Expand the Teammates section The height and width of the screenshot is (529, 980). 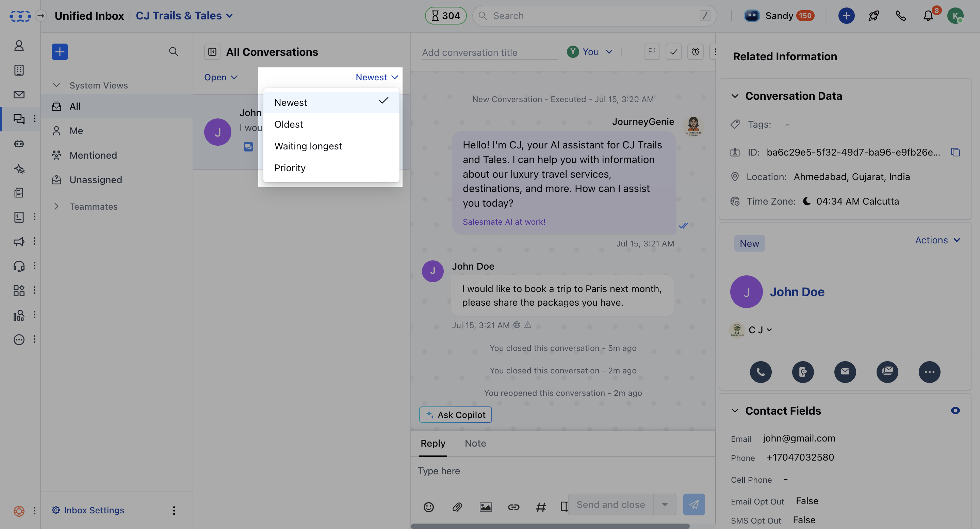(x=56, y=206)
